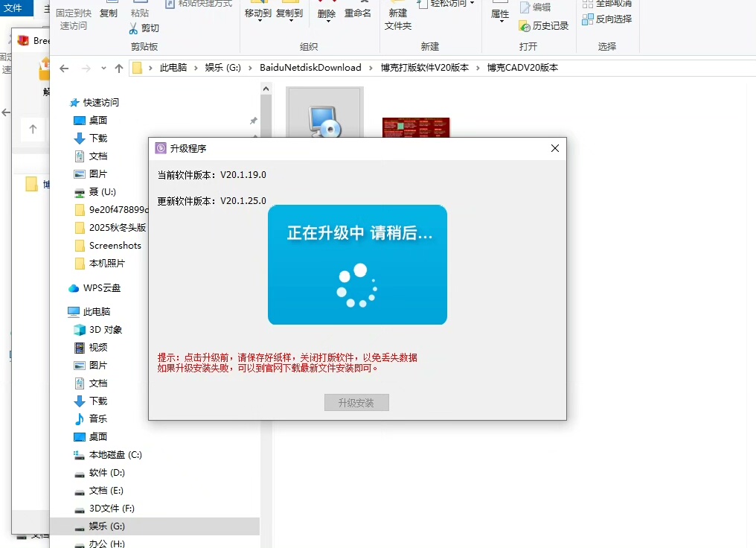Click 历史记录 in the ribbon

point(544,25)
